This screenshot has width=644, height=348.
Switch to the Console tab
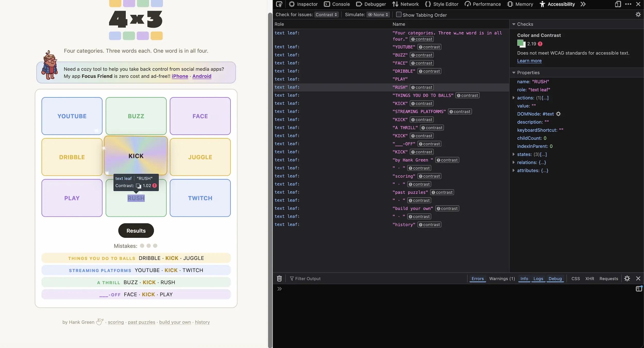(337, 4)
